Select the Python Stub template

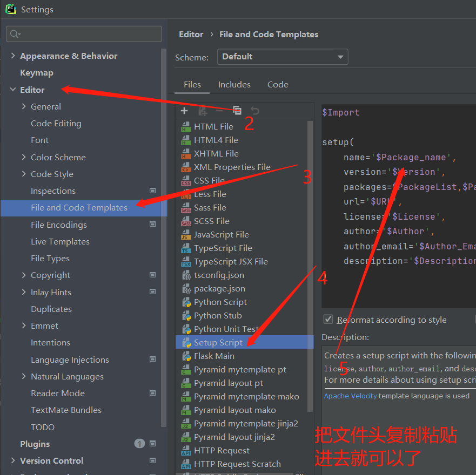pyautogui.click(x=218, y=316)
